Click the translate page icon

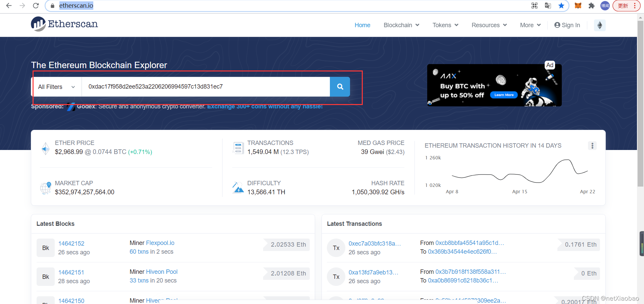click(548, 6)
